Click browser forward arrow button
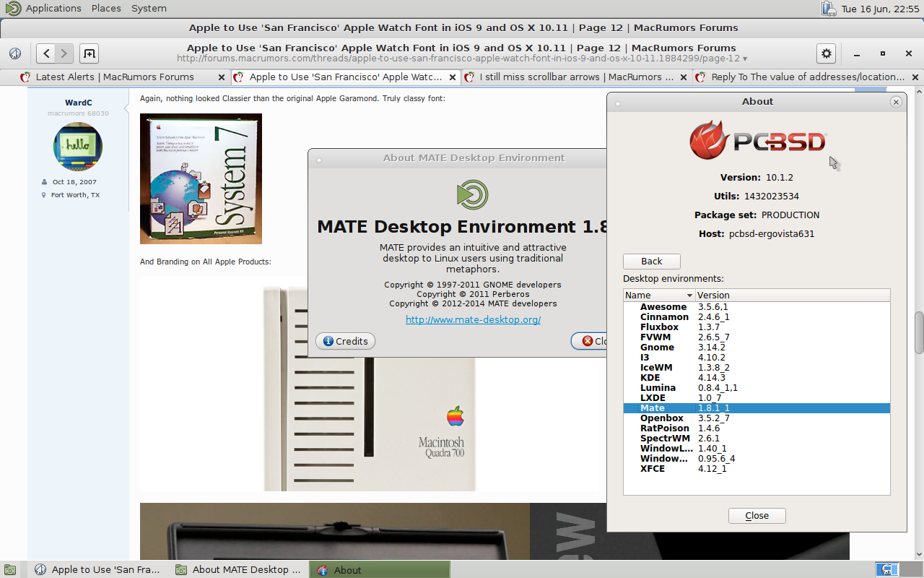924x578 pixels. pos(64,53)
